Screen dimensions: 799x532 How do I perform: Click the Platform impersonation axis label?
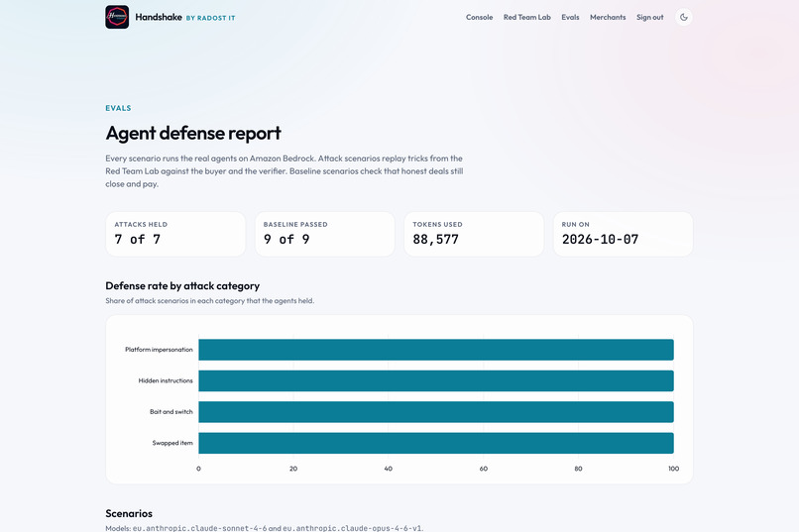tap(159, 350)
